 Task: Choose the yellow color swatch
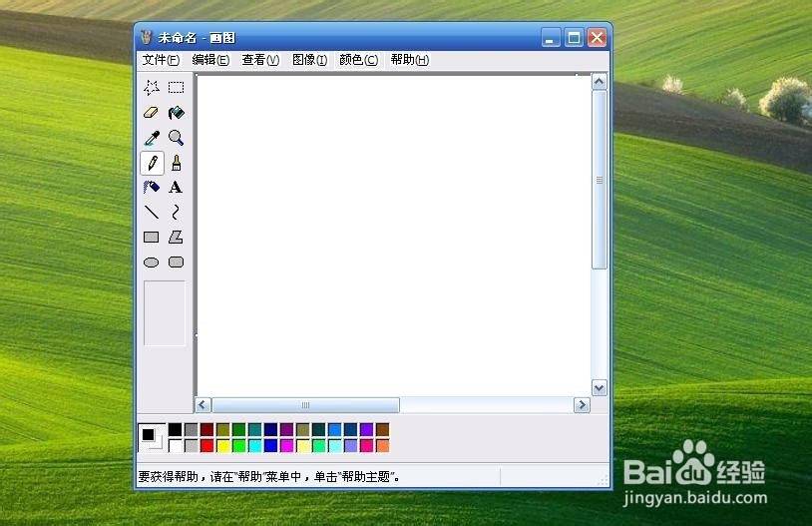[223, 446]
